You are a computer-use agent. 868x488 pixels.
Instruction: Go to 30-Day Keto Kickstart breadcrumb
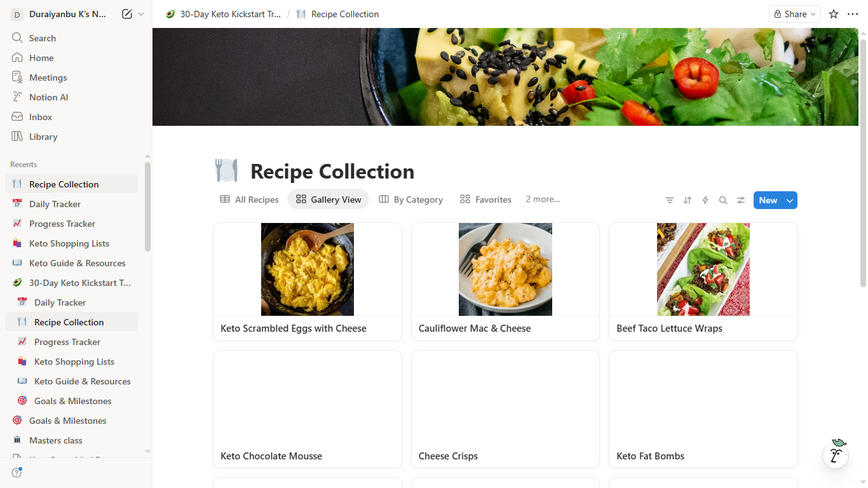point(223,14)
